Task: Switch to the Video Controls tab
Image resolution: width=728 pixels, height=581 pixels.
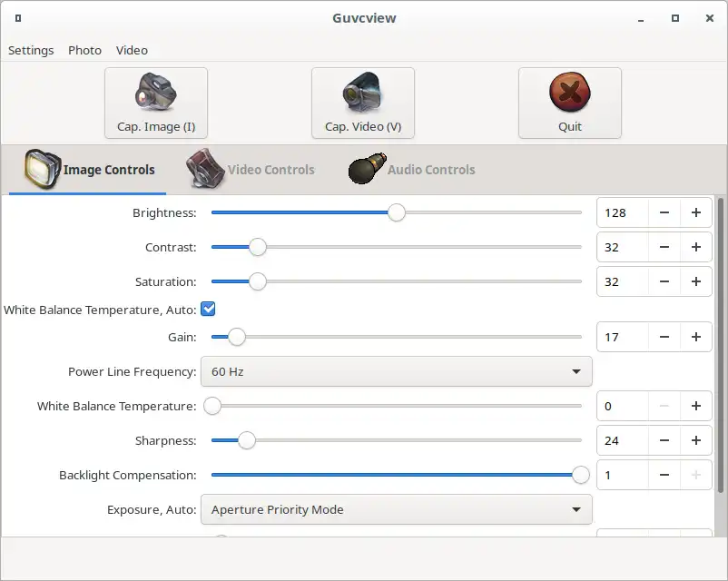Action: click(x=251, y=170)
